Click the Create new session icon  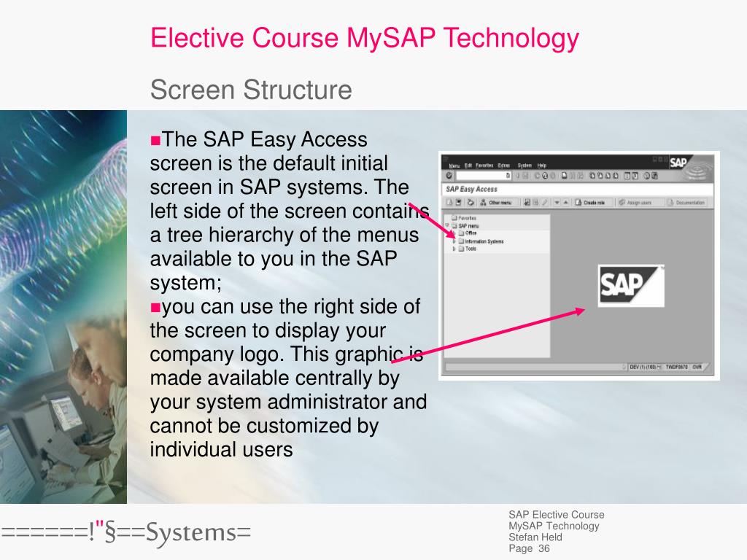[x=627, y=176]
